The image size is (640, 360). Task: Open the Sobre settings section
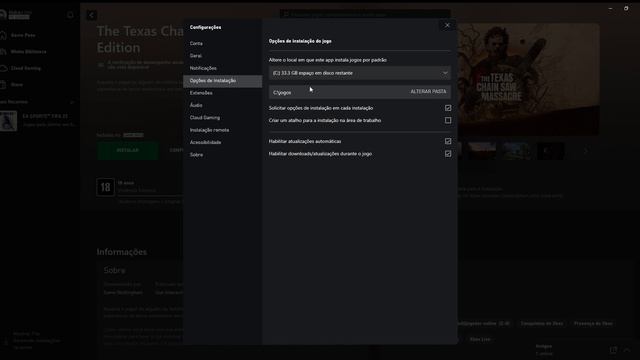coord(196,155)
